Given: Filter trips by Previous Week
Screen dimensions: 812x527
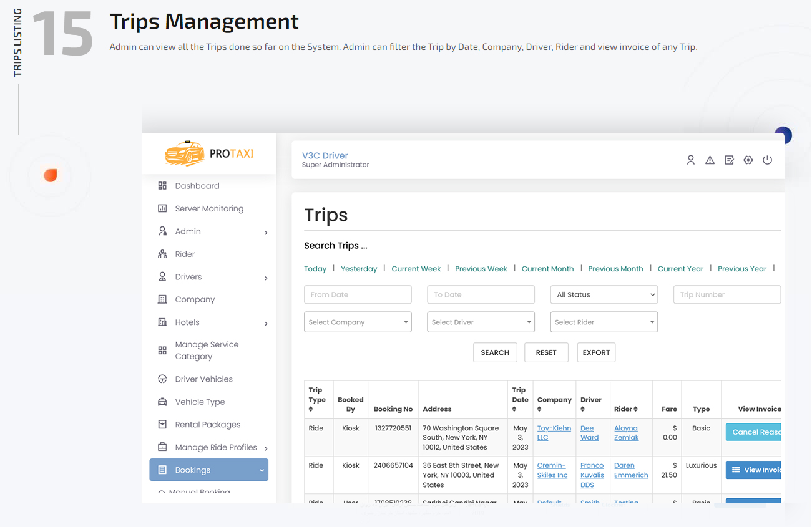Looking at the screenshot, I should pyautogui.click(x=481, y=269).
